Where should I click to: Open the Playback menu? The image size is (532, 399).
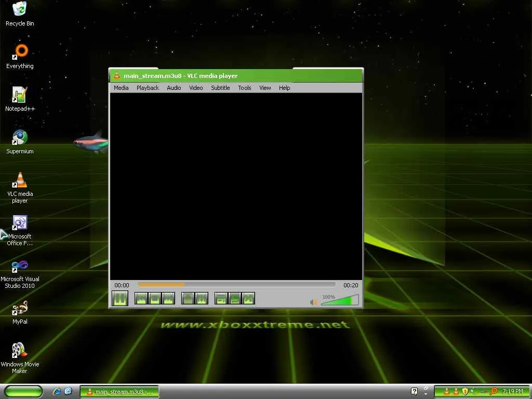click(x=148, y=88)
